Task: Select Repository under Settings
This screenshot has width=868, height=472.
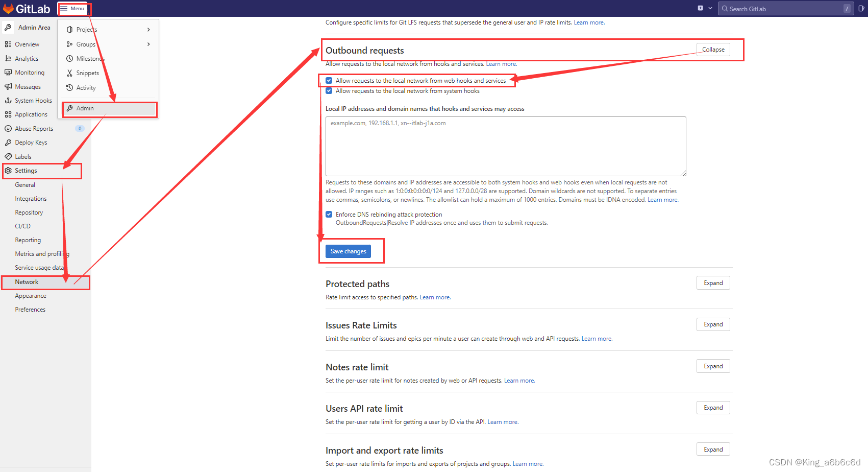Action: coord(29,213)
